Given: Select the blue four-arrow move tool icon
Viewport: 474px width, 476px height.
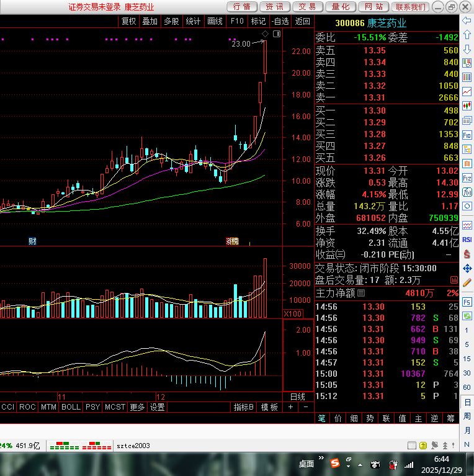Looking at the screenshot, I should pos(467,268).
